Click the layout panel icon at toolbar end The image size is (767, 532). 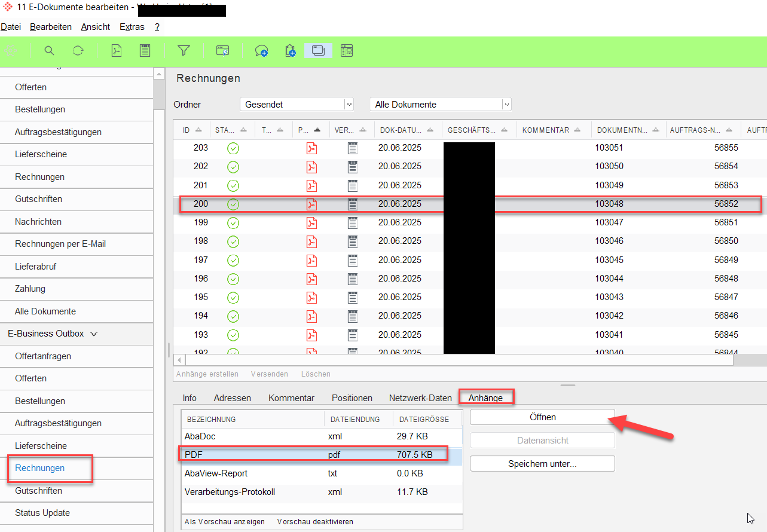[347, 51]
